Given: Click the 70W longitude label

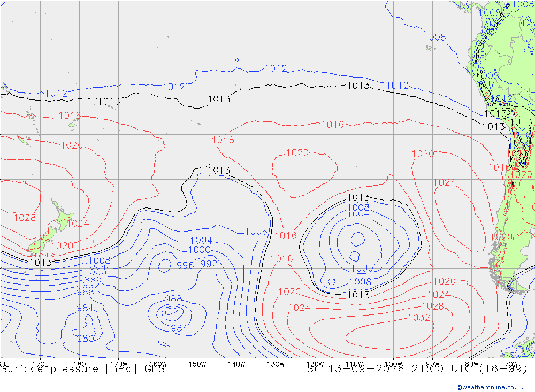Looking at the screenshot, I should [511, 364].
